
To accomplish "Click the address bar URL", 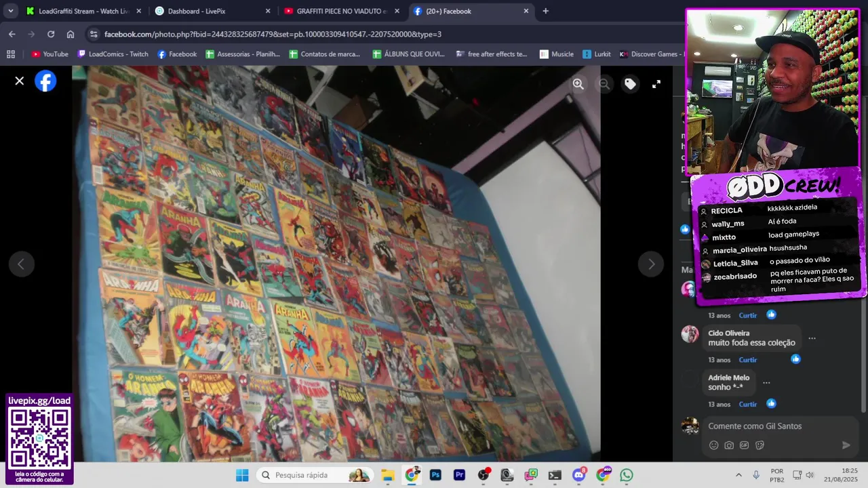I will pos(273,34).
